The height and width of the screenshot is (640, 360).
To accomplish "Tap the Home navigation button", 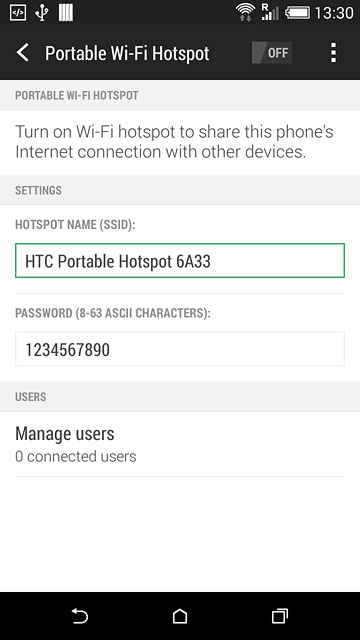I will click(x=180, y=616).
